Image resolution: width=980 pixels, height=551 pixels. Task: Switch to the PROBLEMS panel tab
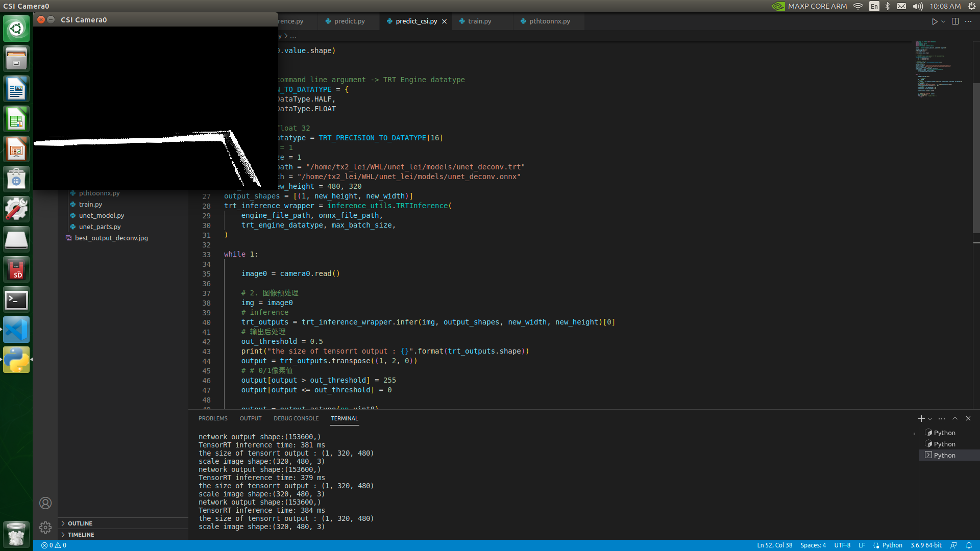click(x=213, y=418)
